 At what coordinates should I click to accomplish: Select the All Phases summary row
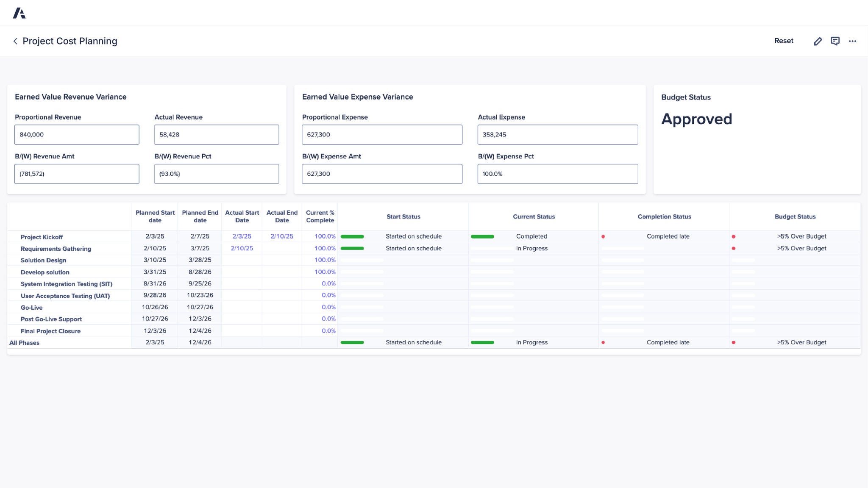(x=25, y=342)
